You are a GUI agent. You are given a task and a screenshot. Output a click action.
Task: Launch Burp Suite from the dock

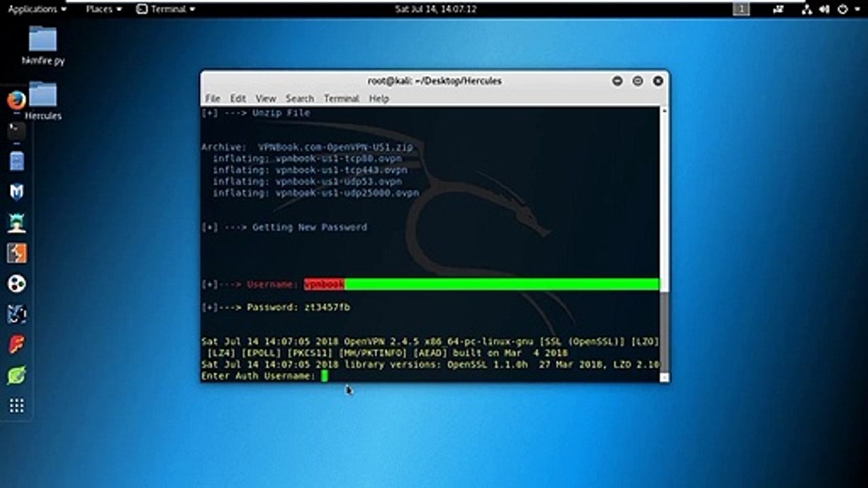[16, 253]
